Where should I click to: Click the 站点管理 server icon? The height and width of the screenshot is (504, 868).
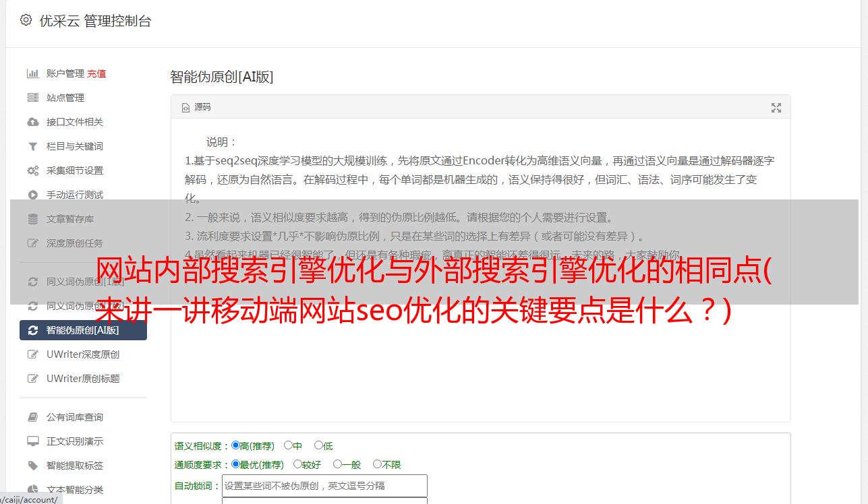(x=32, y=98)
